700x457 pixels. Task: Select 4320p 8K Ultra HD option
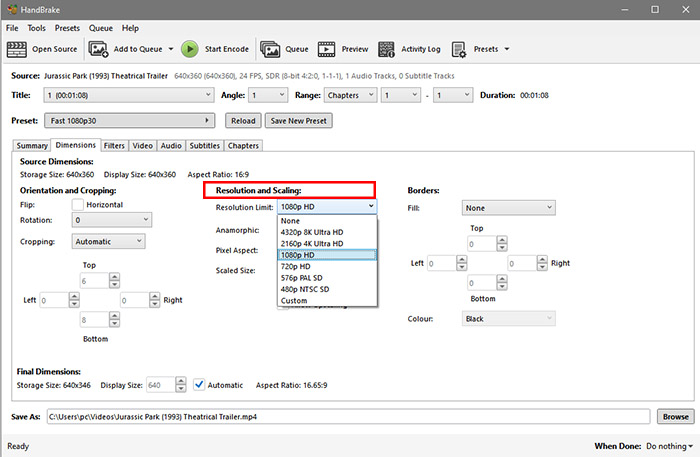tap(327, 232)
